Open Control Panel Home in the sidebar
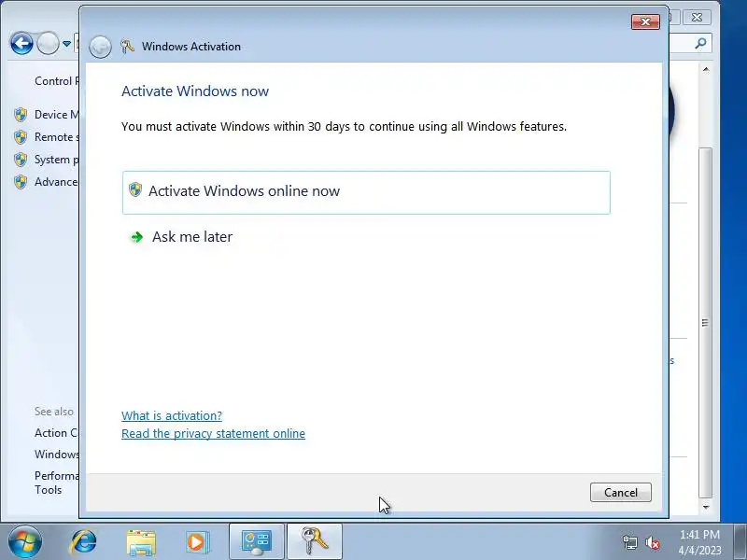The height and width of the screenshot is (560, 747). click(56, 81)
